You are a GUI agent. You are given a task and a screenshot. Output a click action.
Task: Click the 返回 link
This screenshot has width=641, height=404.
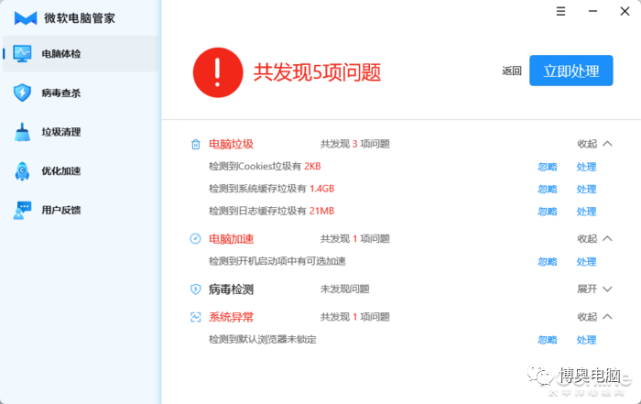512,71
